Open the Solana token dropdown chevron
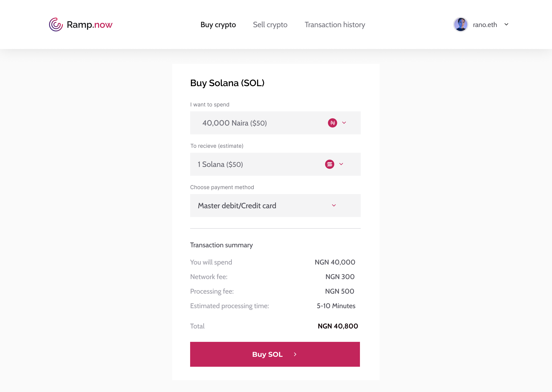This screenshot has height=392, width=552. [341, 164]
